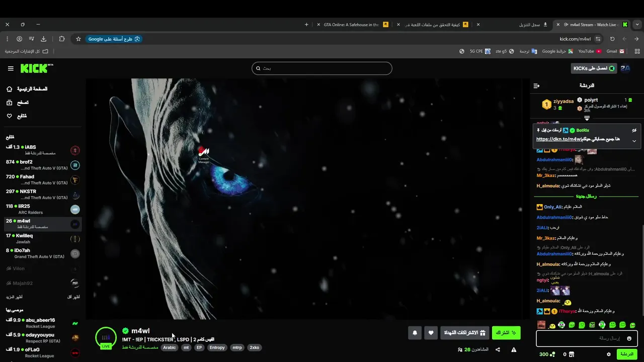
Task: Toggle follow with the heart button
Action: 431,333
